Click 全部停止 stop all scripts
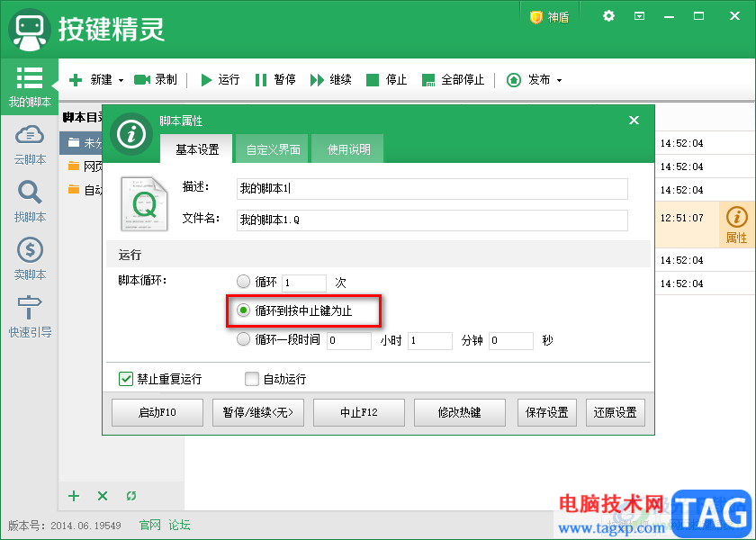Viewport: 756px width, 540px height. (453, 79)
